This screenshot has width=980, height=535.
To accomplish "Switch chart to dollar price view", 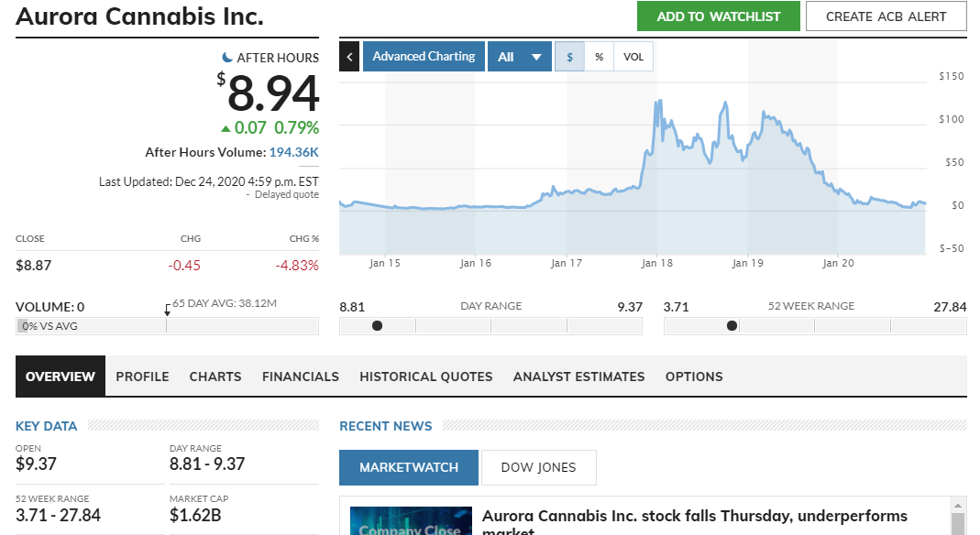I will pyautogui.click(x=569, y=57).
